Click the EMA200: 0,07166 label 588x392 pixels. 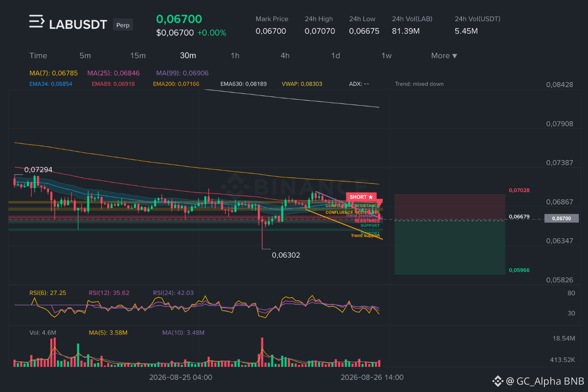click(176, 84)
